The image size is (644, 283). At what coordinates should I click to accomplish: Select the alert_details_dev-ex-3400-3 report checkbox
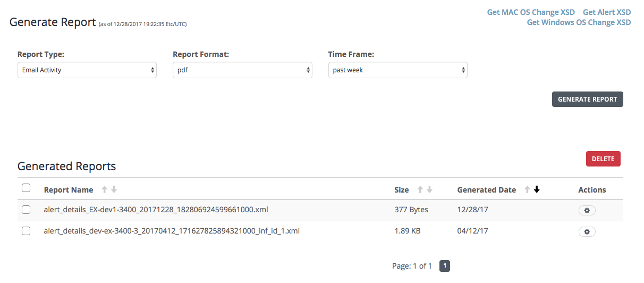(x=26, y=231)
